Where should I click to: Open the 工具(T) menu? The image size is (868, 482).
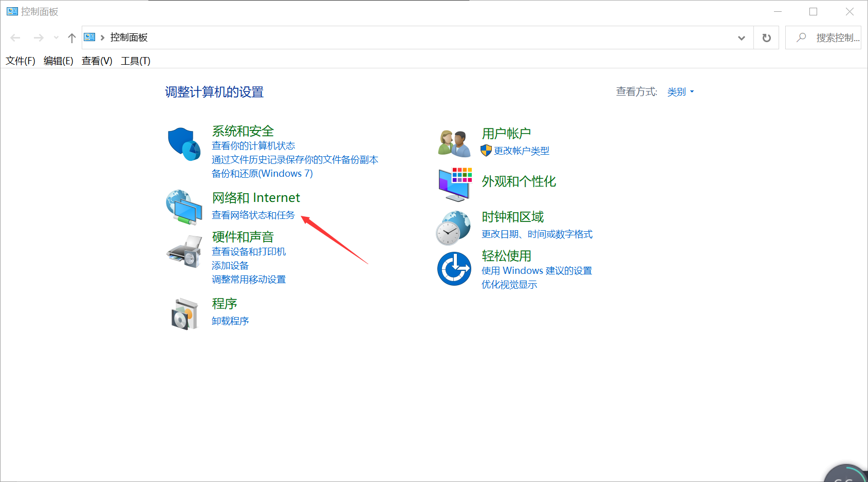coord(135,61)
